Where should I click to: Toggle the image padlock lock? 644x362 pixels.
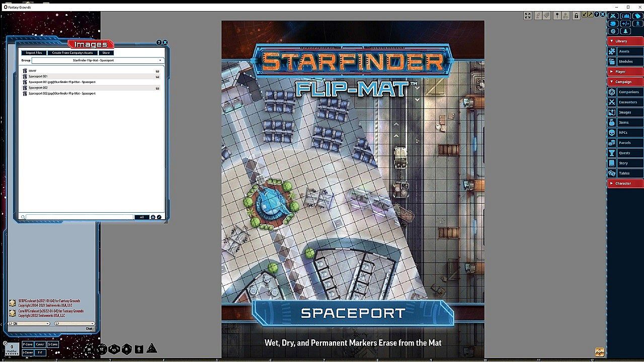point(576,16)
